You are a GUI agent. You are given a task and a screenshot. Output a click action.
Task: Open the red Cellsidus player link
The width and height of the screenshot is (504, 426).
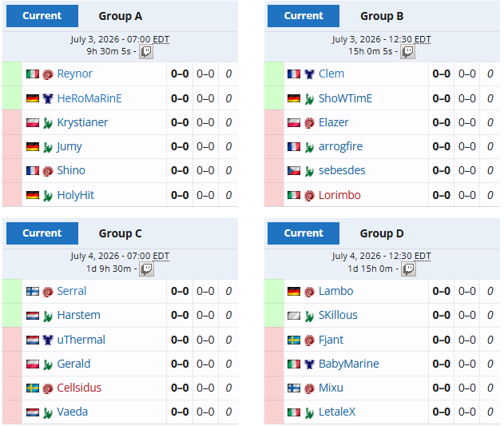click(x=79, y=388)
